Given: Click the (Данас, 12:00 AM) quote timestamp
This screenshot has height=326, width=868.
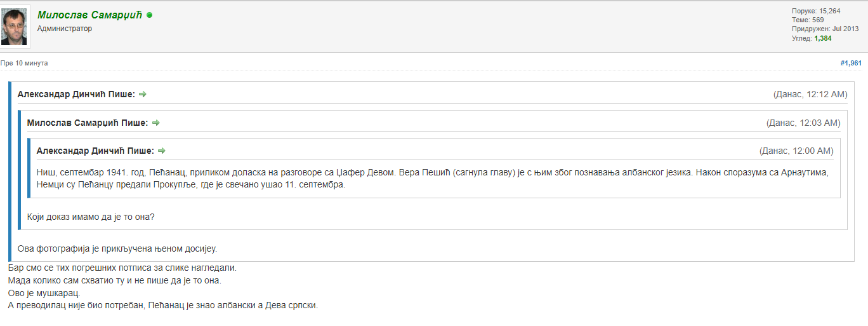Looking at the screenshot, I should 796,151.
